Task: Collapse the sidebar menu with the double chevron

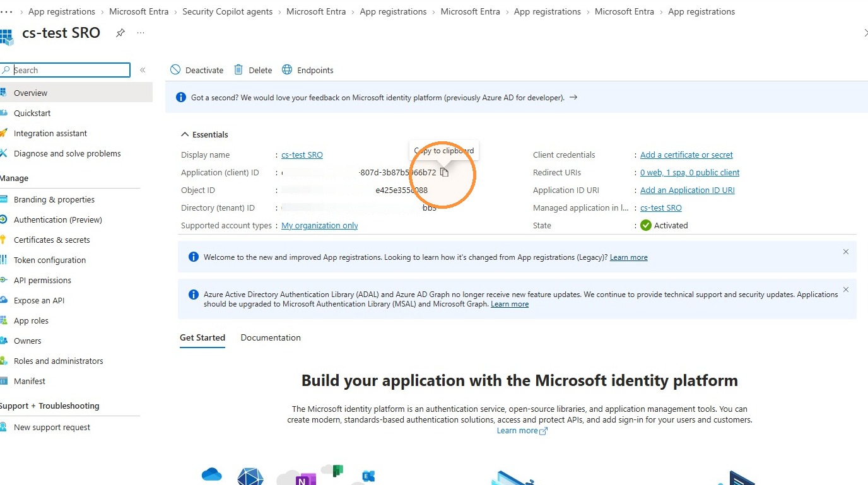Action: point(143,70)
